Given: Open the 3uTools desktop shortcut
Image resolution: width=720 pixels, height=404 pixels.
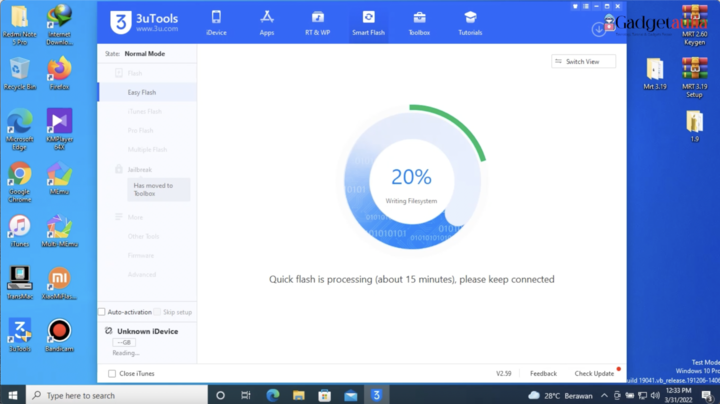Looking at the screenshot, I should tap(20, 336).
